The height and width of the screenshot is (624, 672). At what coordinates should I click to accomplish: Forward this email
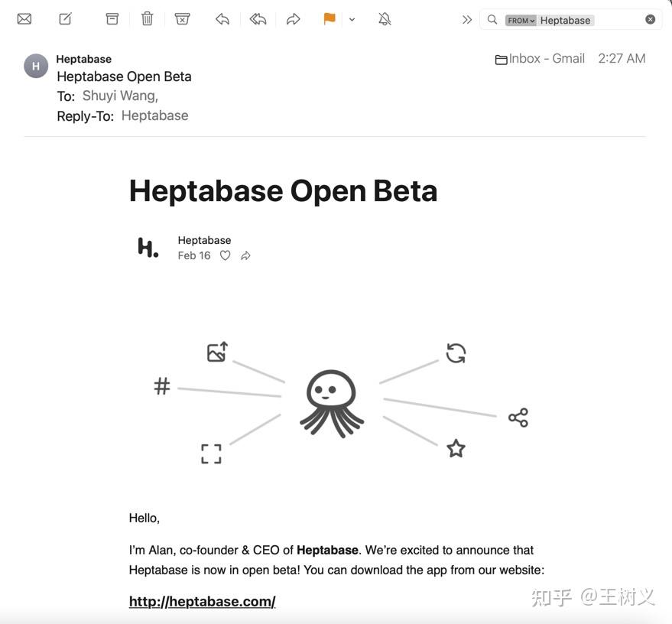pyautogui.click(x=293, y=18)
